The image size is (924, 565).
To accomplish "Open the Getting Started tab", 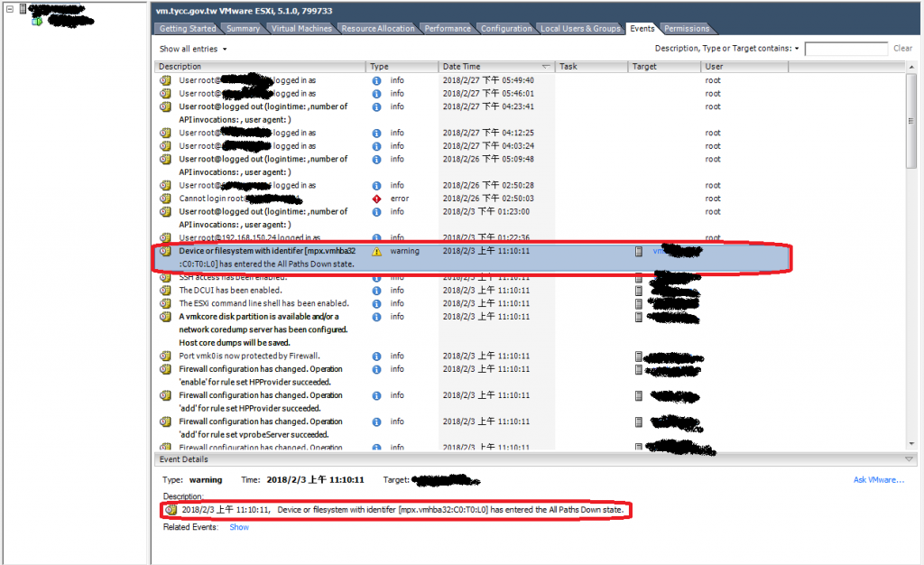I will click(188, 28).
